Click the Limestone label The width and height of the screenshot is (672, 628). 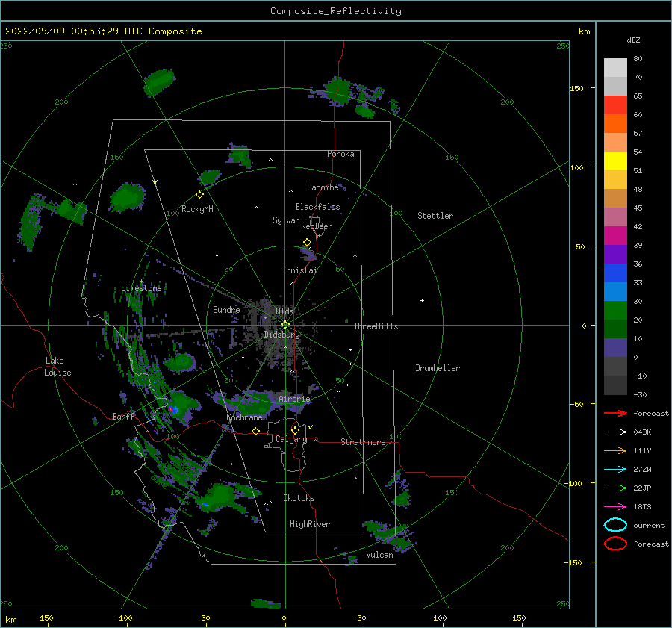click(x=141, y=288)
